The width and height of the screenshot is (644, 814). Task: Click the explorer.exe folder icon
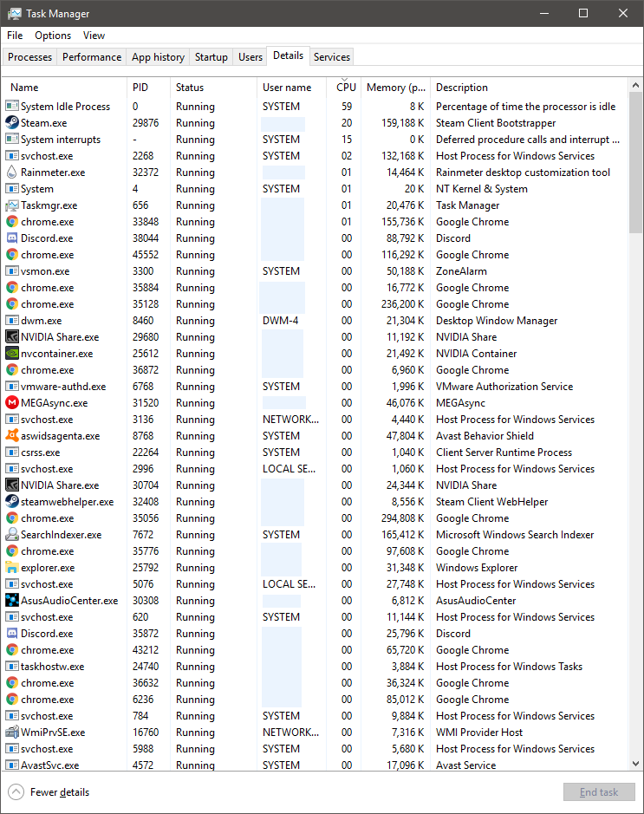coord(12,568)
